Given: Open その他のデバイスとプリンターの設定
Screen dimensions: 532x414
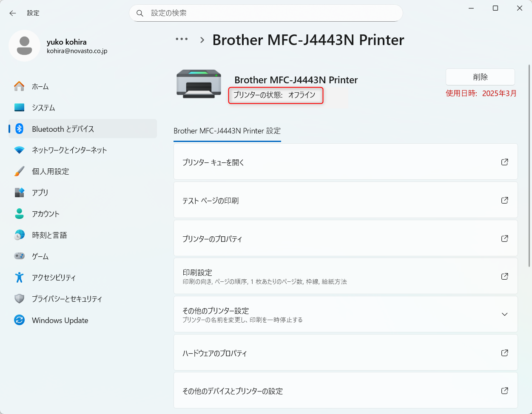Looking at the screenshot, I should [345, 391].
